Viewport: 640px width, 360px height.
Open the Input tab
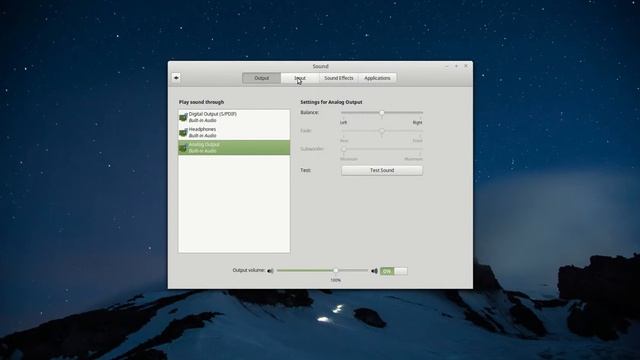click(300, 78)
